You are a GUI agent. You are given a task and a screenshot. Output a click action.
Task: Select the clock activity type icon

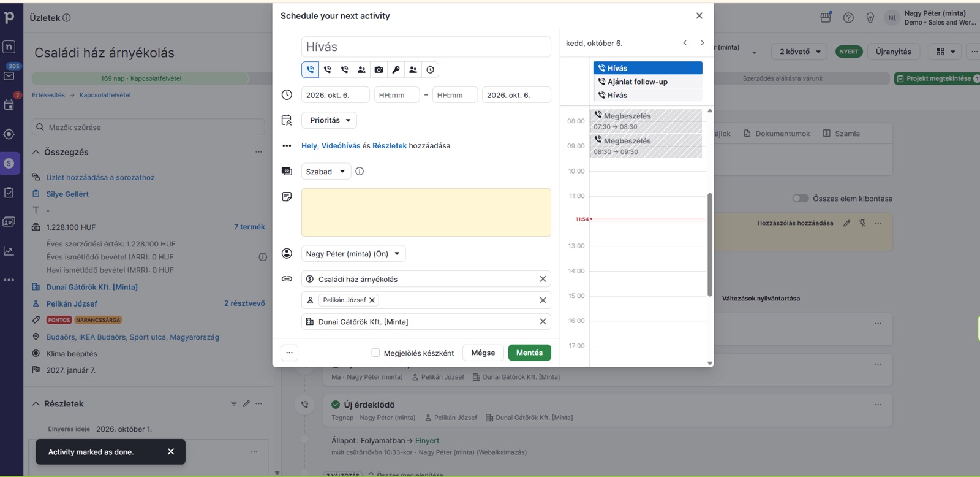[431, 70]
